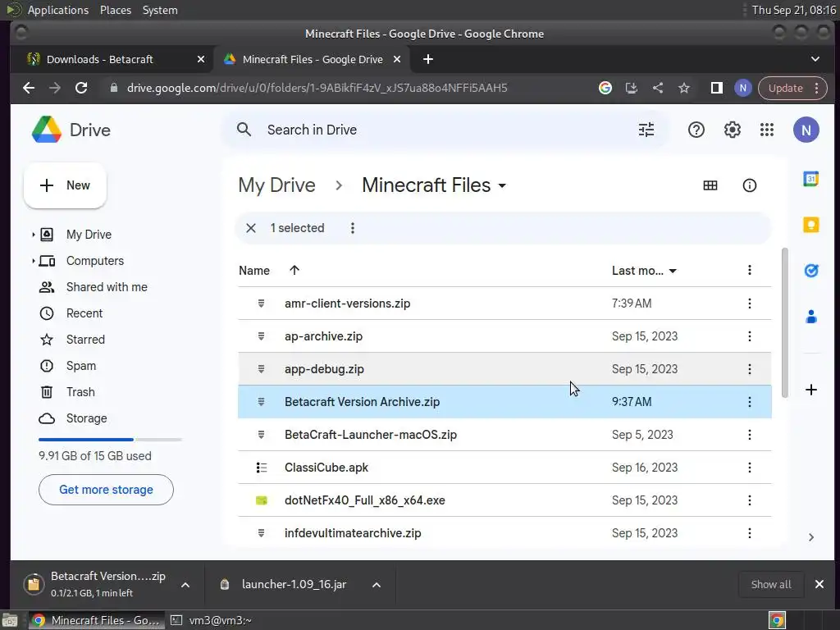Open the more options menu for dotNetFx40_Full_x86_x64.exe
The width and height of the screenshot is (840, 630).
coord(749,500)
